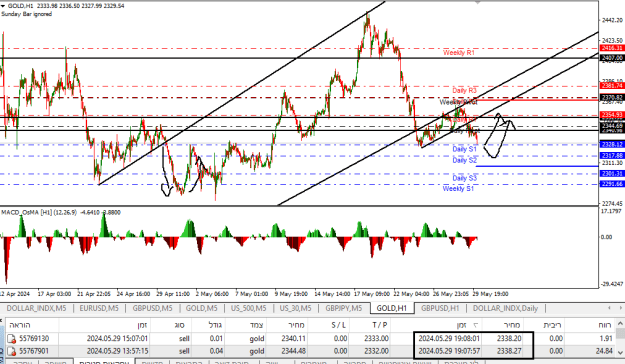Select the GOLD,H1 chart tab

[x=391, y=308]
